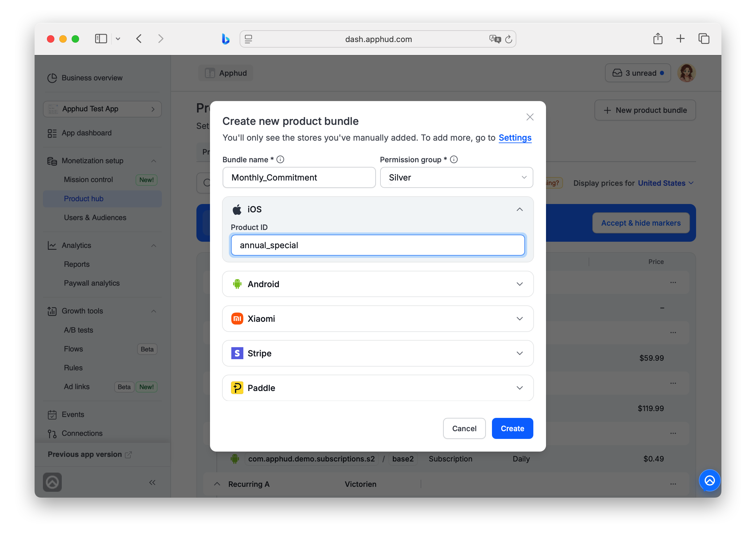
Task: Open Rules in sidebar
Action: (73, 368)
